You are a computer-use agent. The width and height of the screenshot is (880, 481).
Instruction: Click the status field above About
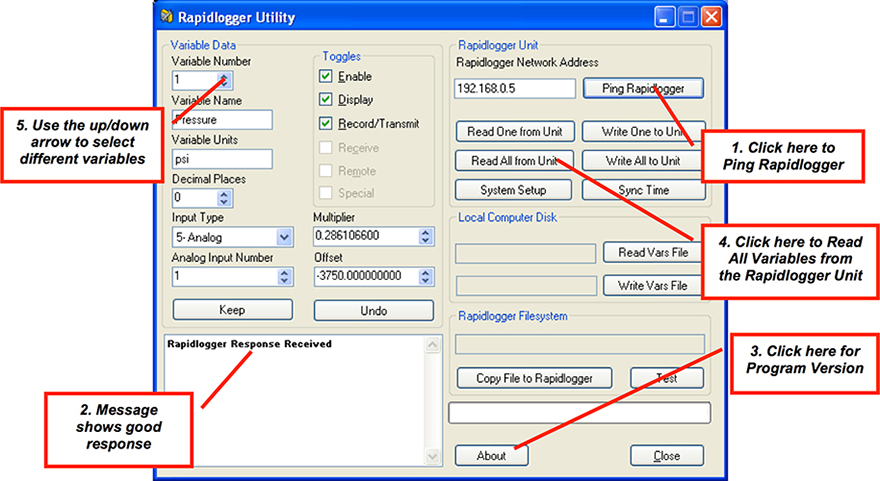tap(580, 413)
